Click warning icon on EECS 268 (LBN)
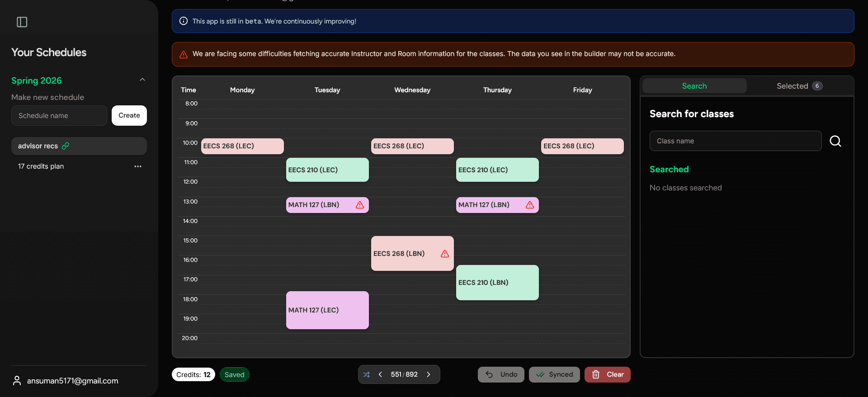The width and height of the screenshot is (868, 397). point(445,254)
